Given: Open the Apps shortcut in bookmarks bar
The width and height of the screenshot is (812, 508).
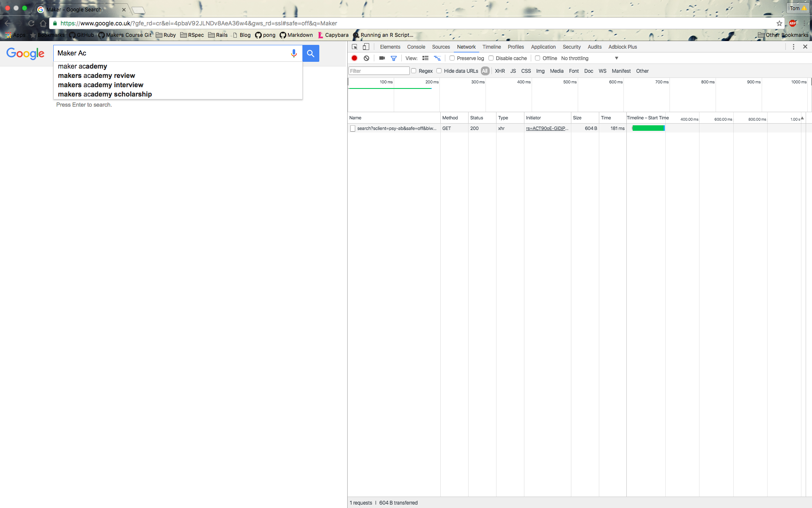Looking at the screenshot, I should 16,35.
